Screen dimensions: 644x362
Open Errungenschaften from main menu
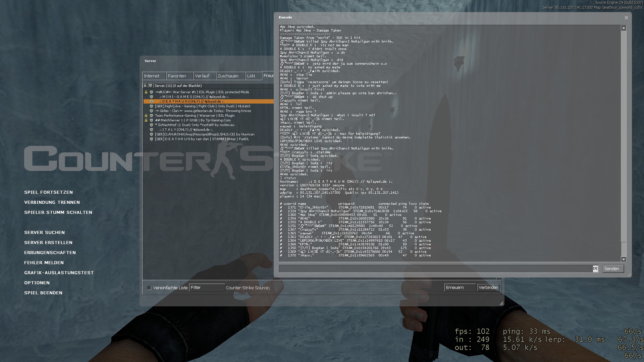pos(50,253)
